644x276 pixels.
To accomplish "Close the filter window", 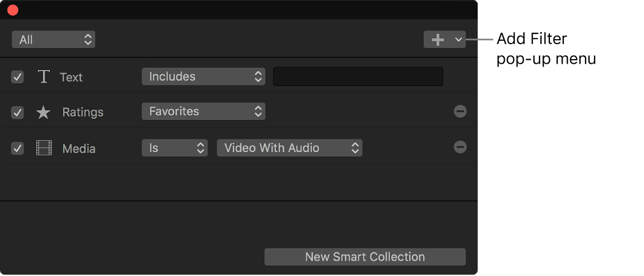I will pos(13,10).
